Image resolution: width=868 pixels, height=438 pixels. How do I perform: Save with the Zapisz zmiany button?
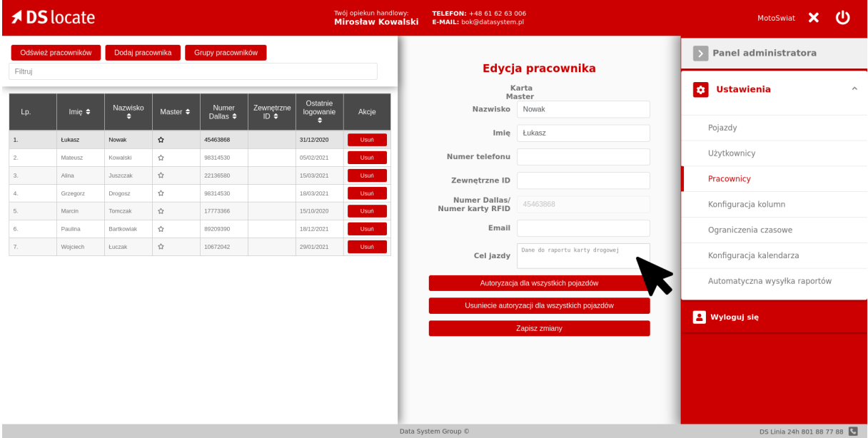coord(539,329)
